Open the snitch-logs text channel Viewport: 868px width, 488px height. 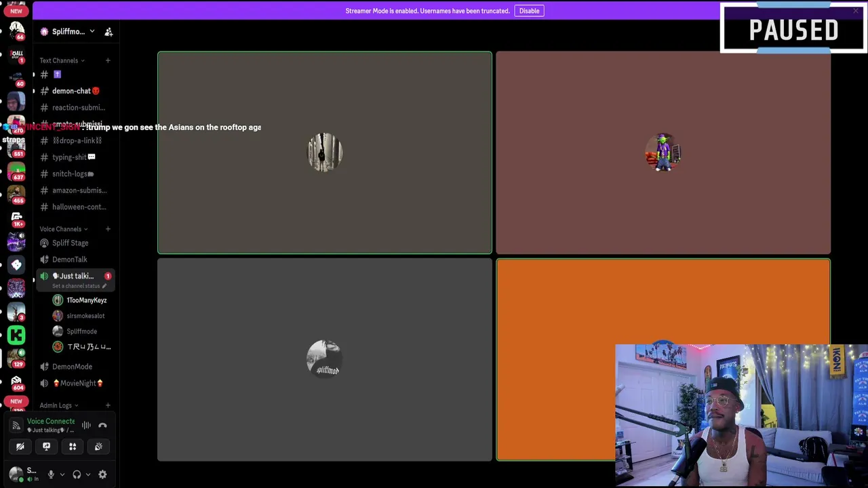tap(75, 174)
